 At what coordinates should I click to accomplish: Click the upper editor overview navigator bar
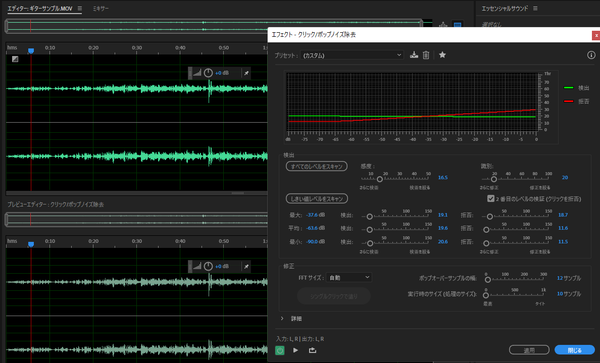click(214, 26)
